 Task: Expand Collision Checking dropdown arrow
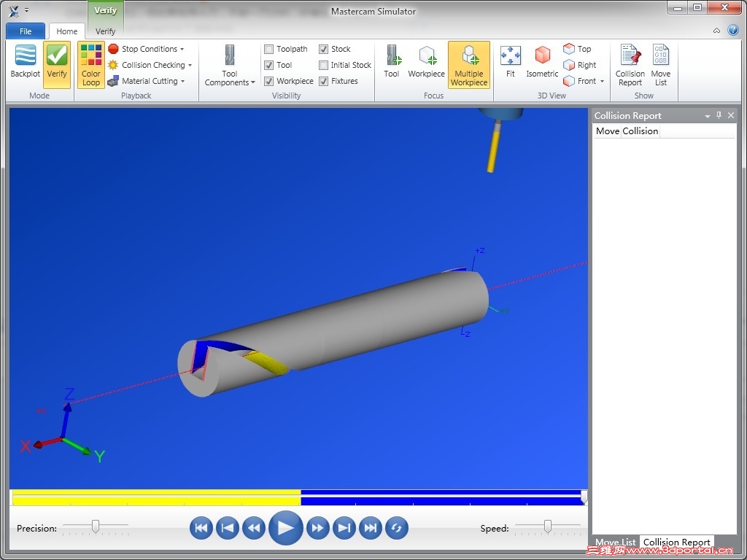pos(190,65)
